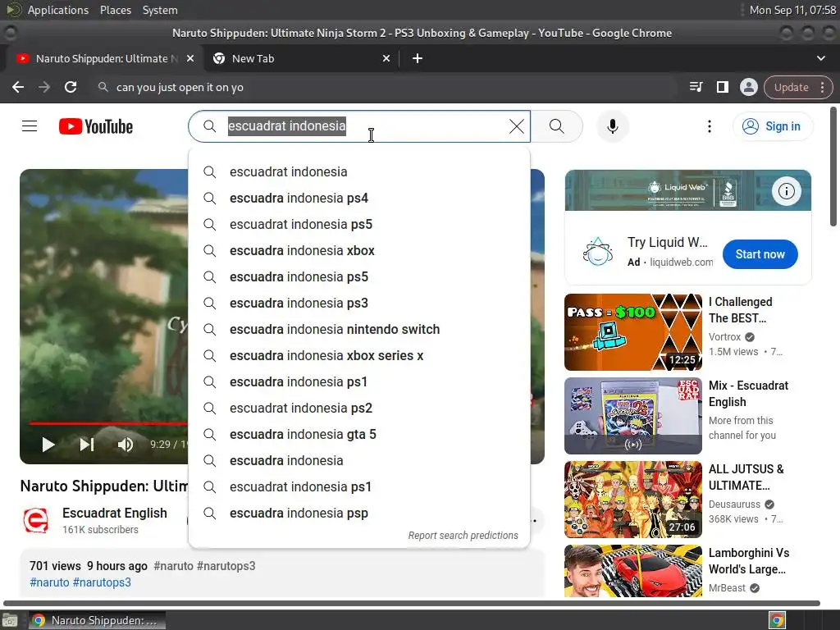Open the Applications system menu
This screenshot has height=630, width=840.
(58, 10)
